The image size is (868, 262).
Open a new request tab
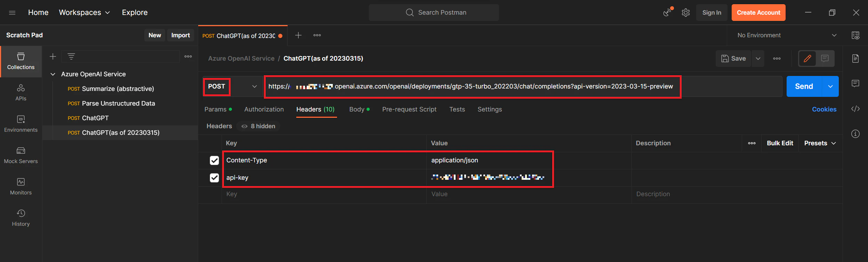click(x=298, y=35)
